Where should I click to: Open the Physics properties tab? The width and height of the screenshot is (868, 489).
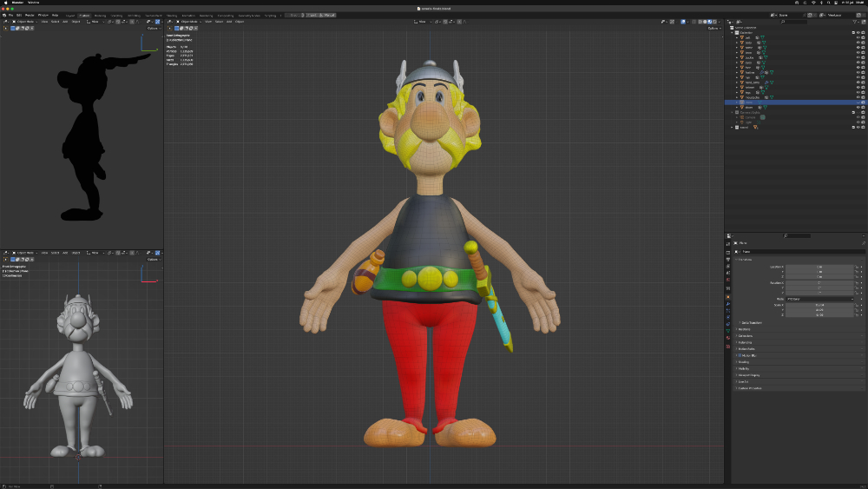pyautogui.click(x=728, y=317)
